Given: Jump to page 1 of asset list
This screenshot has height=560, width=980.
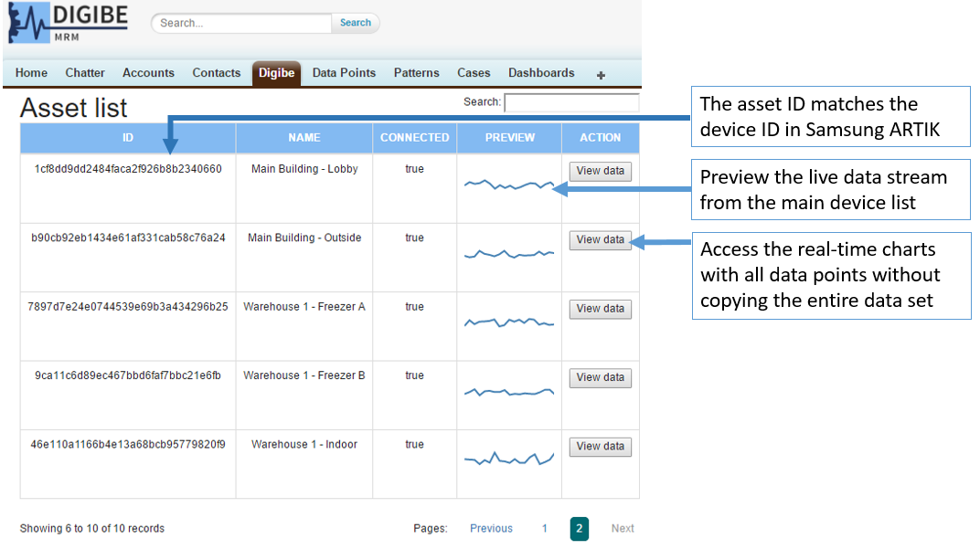Looking at the screenshot, I should tap(544, 528).
